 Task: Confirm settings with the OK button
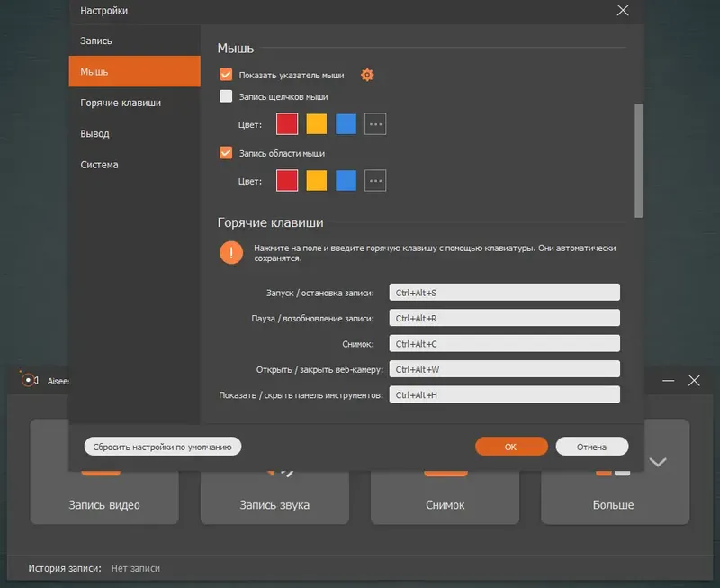(x=511, y=446)
